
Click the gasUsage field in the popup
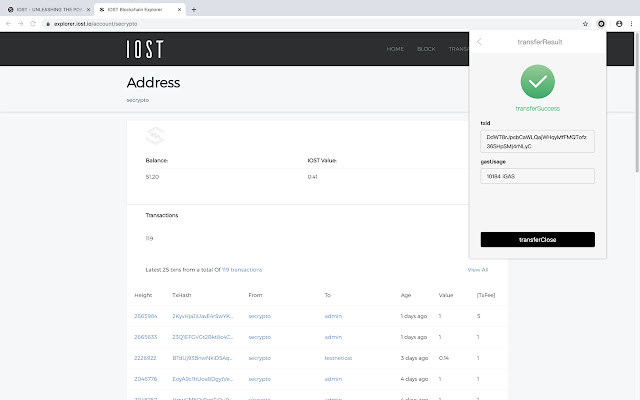[x=538, y=176]
